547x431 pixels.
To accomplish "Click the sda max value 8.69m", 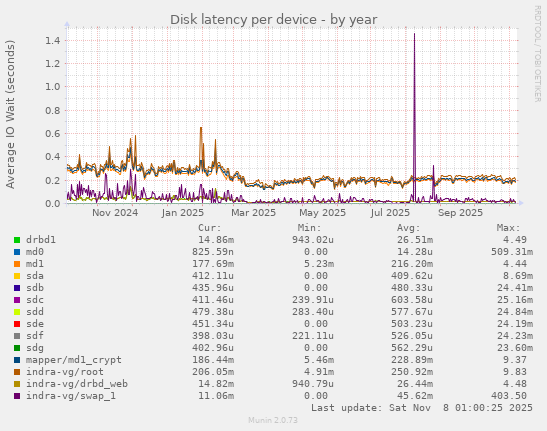I will (x=518, y=276).
